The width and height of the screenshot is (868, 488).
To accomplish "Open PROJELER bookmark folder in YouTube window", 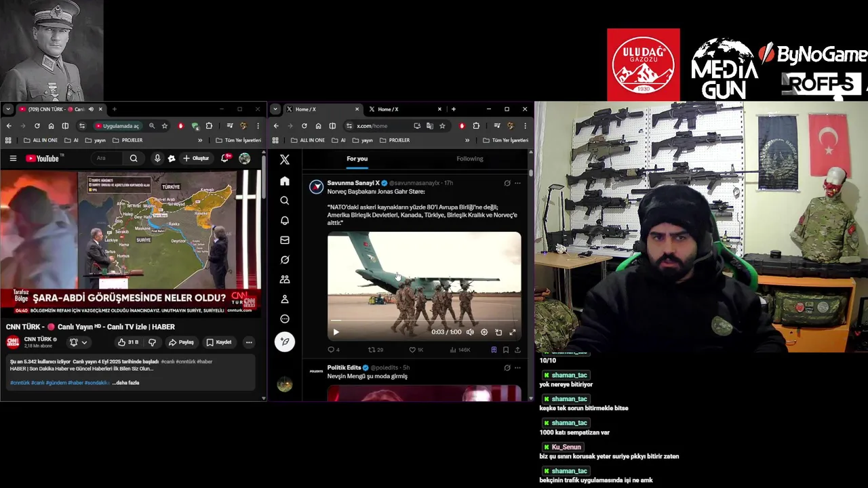I will (x=127, y=140).
